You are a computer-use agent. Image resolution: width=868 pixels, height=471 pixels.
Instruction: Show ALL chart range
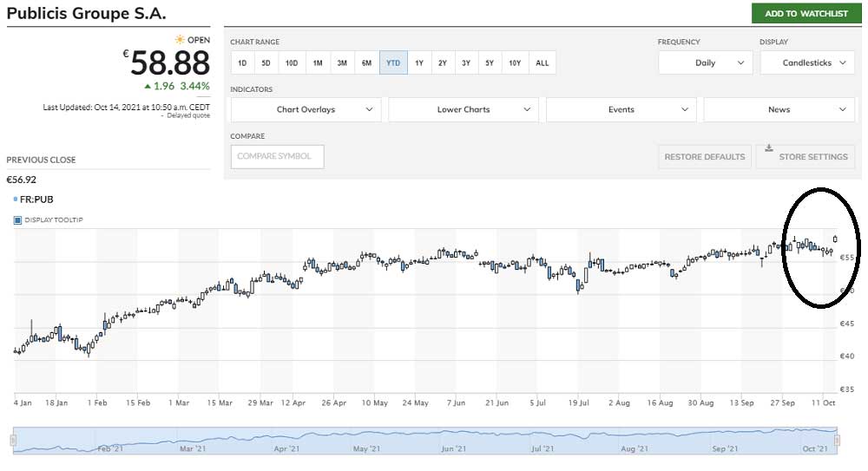pyautogui.click(x=542, y=63)
